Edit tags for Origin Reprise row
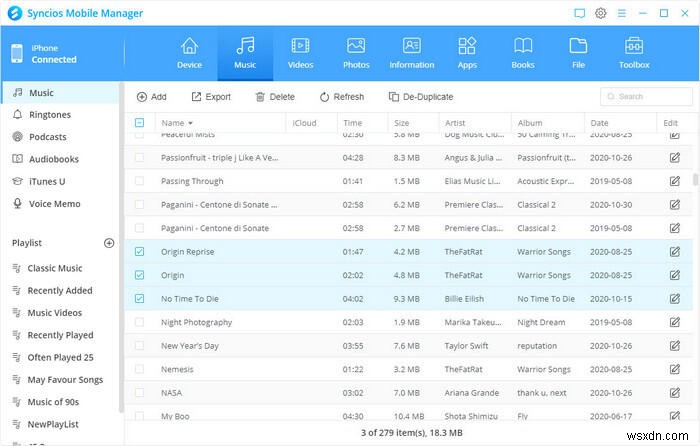This screenshot has width=700, height=446. coord(675,252)
